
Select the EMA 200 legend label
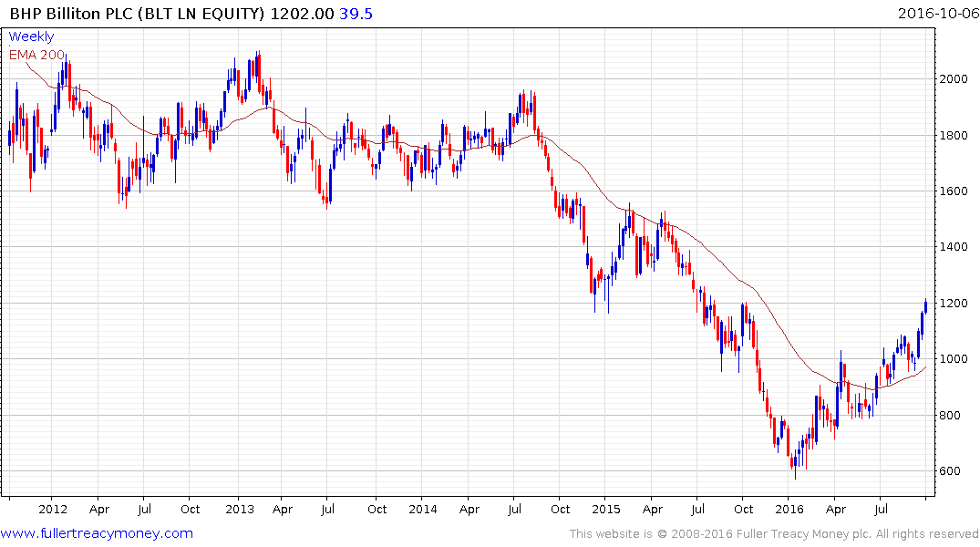click(x=36, y=55)
